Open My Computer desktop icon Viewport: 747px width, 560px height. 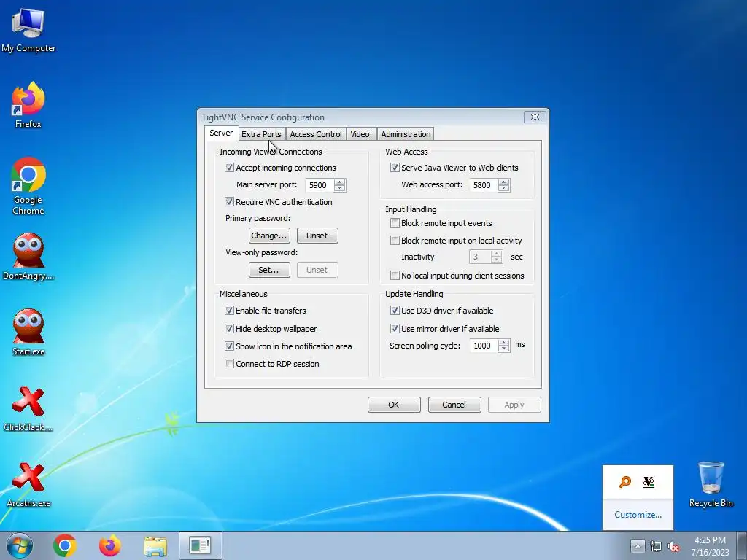coord(28,29)
